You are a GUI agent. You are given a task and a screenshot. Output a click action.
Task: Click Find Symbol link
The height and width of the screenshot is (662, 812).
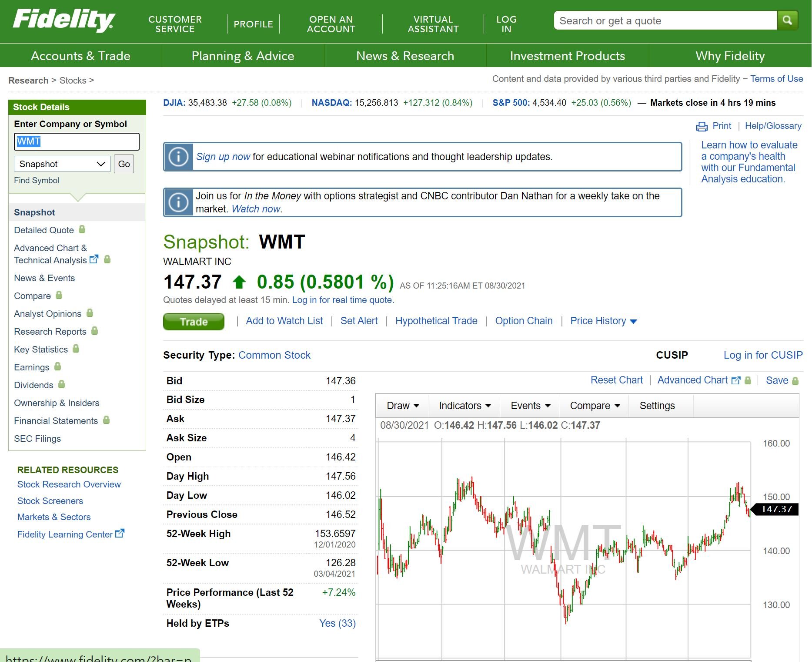coord(37,180)
